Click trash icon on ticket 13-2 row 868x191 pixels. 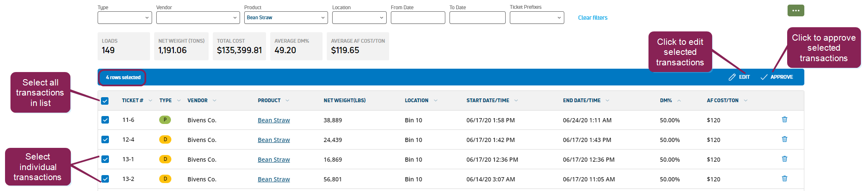tap(785, 178)
